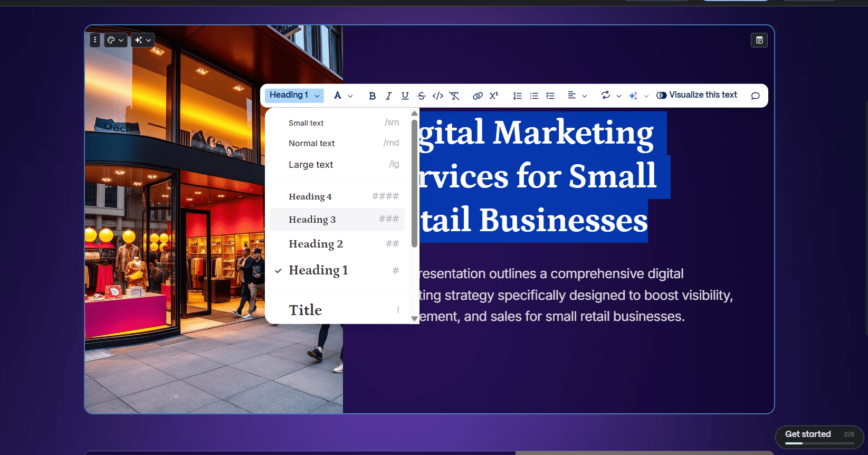Expand the text color chevron

[x=350, y=96]
